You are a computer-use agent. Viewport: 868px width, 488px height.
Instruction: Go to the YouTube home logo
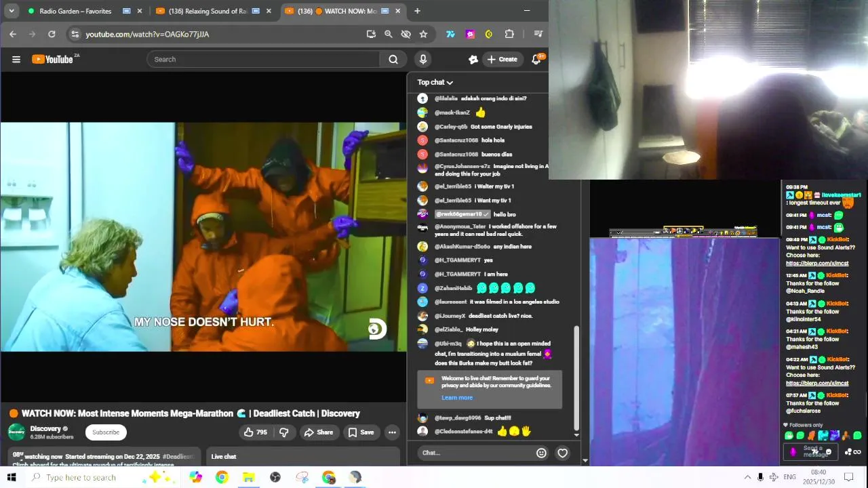52,59
